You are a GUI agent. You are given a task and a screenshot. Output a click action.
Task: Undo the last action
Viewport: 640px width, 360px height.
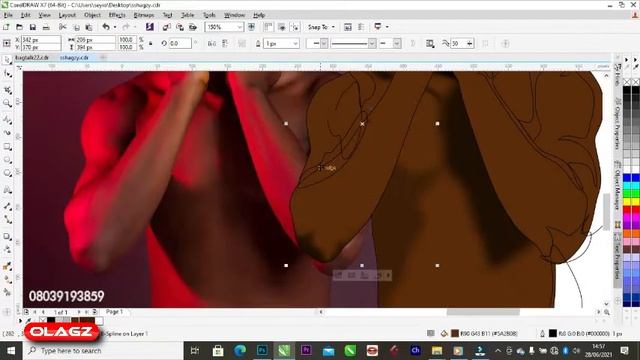(106, 27)
